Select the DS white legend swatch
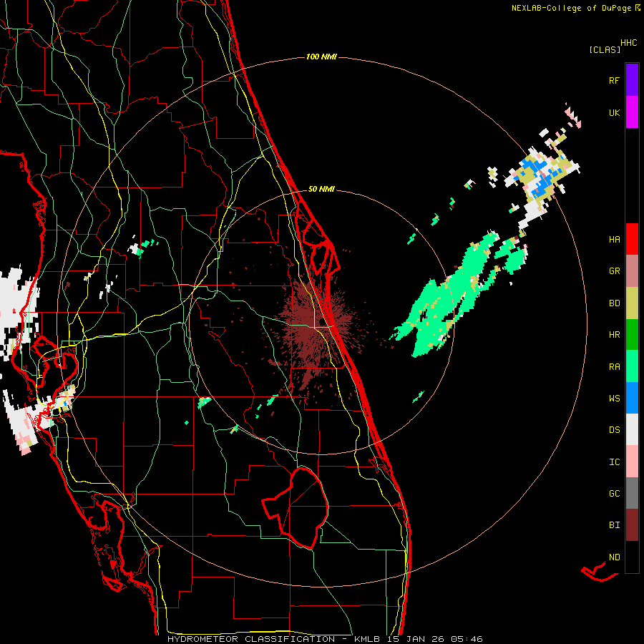 click(632, 429)
